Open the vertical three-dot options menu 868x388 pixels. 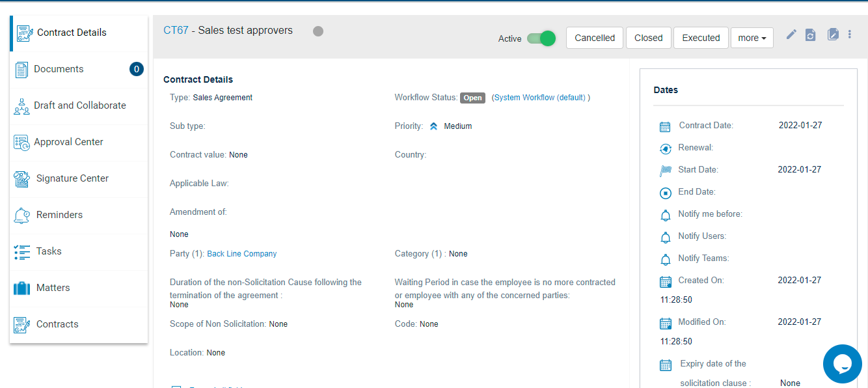850,35
